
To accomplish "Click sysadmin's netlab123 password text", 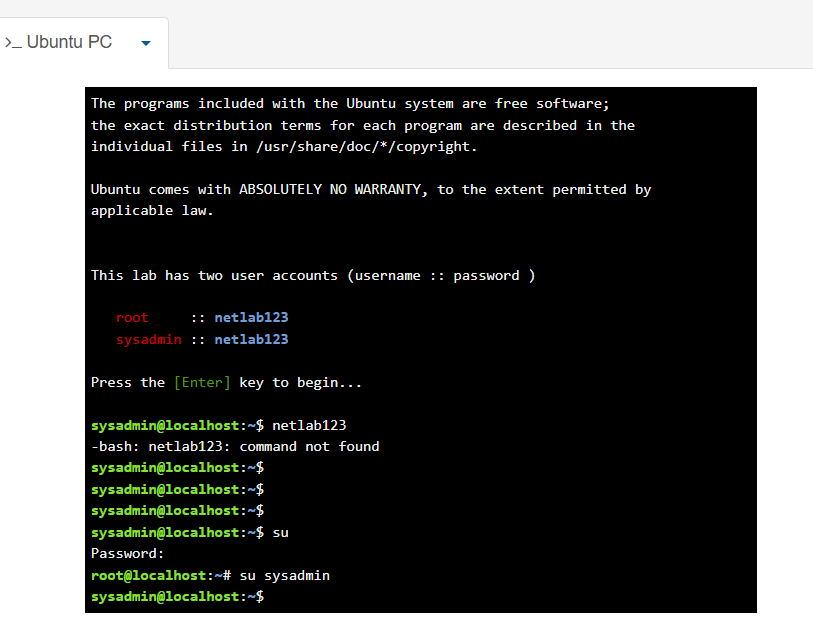I will [x=251, y=340].
